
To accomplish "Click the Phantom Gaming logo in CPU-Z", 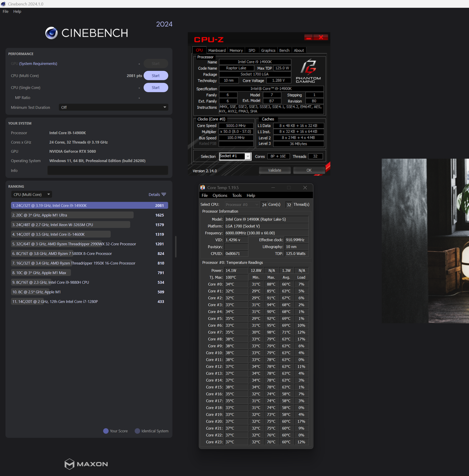I will (x=308, y=70).
